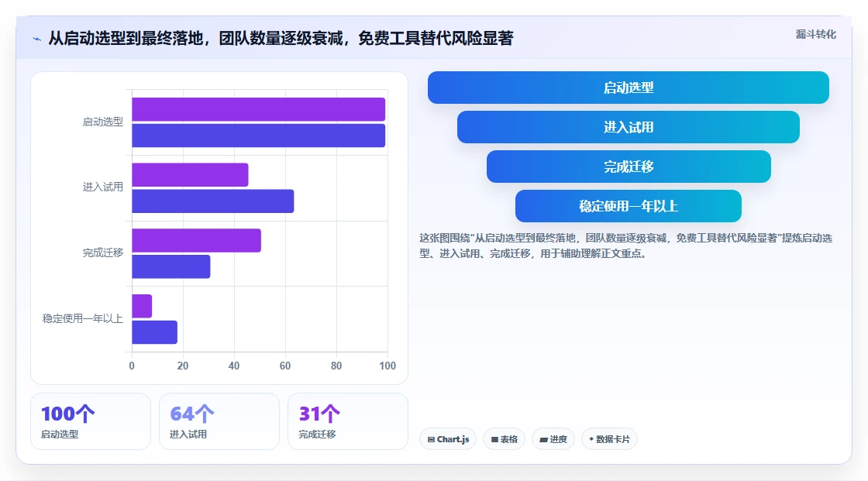Viewport: 868px width, 481px height.
Task: Click the 表格 tag chip
Action: click(x=504, y=439)
